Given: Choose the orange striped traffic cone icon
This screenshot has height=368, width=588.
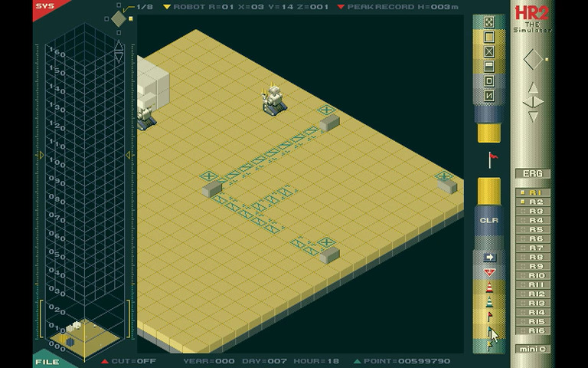Looking at the screenshot, I should pos(489,287).
